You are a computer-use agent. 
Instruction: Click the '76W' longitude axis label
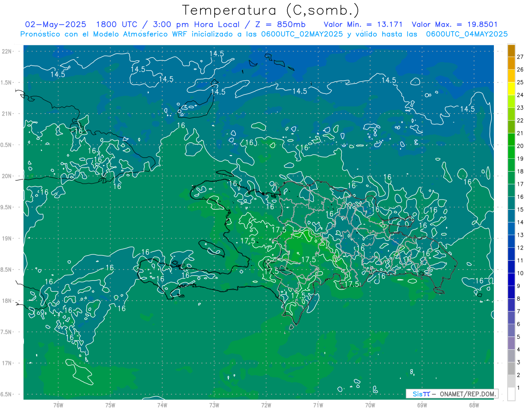(58, 405)
